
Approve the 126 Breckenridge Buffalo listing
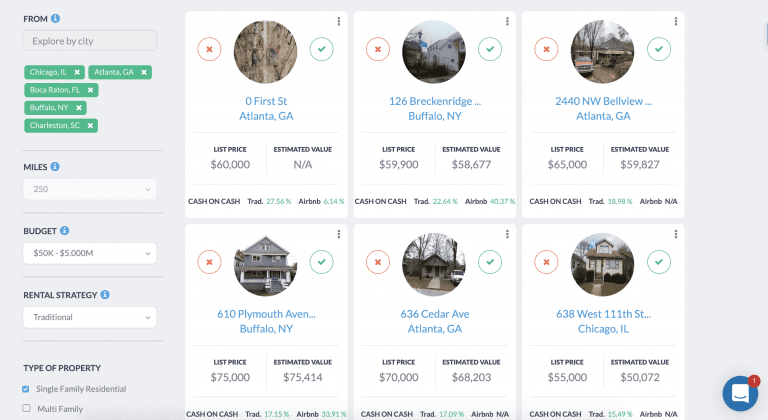pyautogui.click(x=489, y=48)
